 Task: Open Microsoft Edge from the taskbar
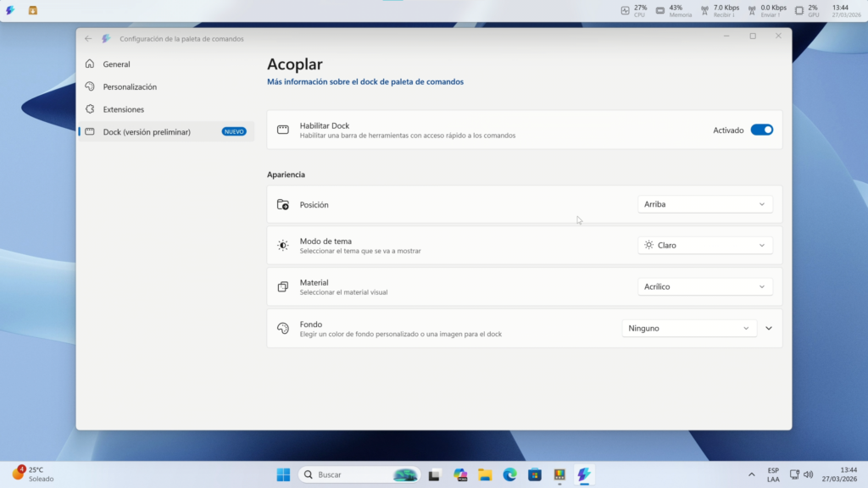coord(509,474)
